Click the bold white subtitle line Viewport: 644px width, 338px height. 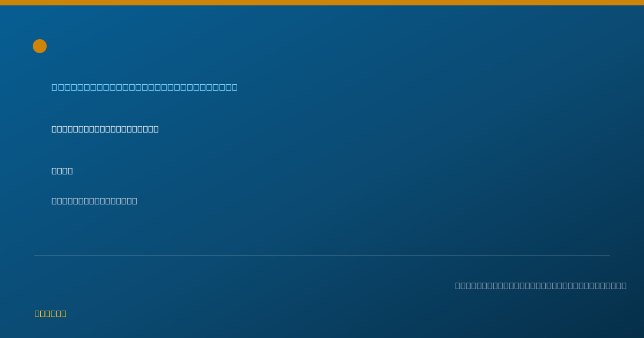coord(105,129)
